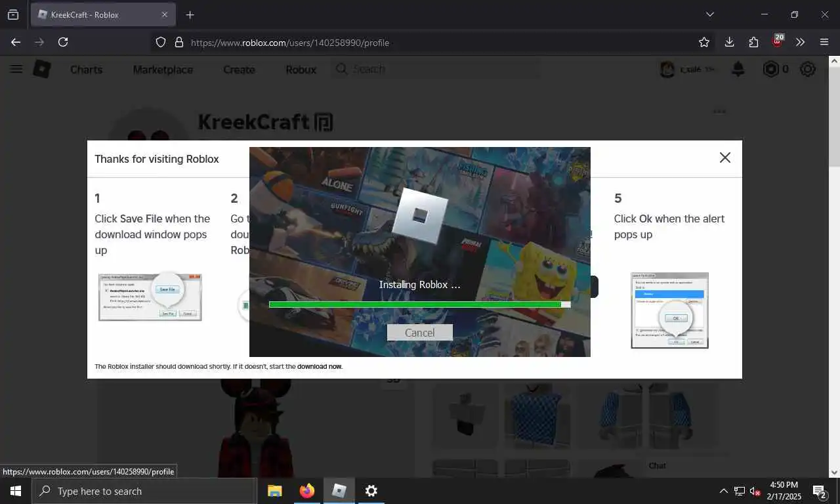The height and width of the screenshot is (504, 840).
Task: Click the tracking protection shield icon
Action: pyautogui.click(x=161, y=42)
